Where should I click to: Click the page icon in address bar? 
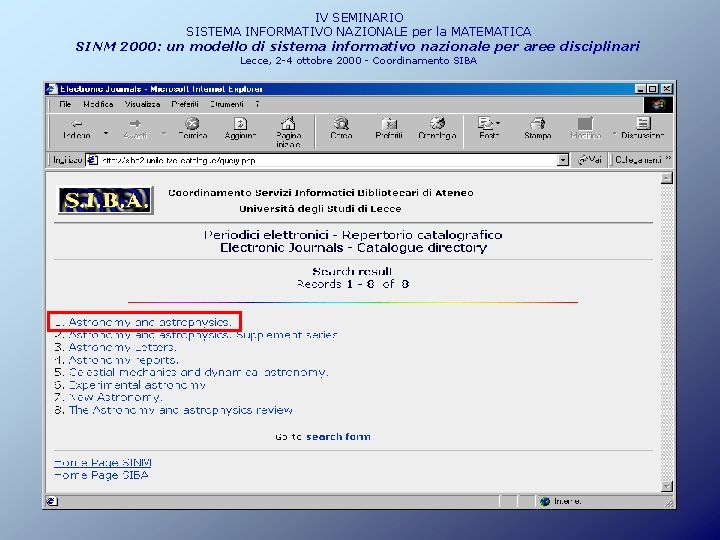[x=92, y=160]
